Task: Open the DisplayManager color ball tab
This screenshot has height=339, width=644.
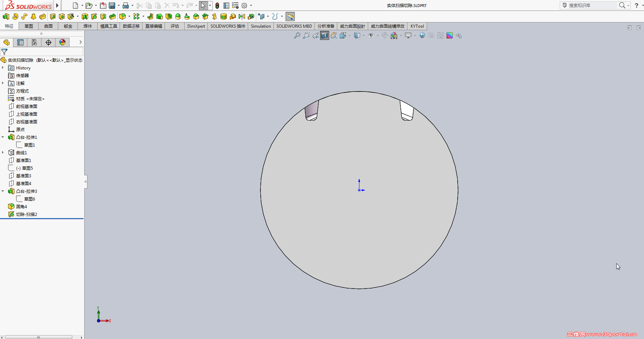Action: [62, 42]
